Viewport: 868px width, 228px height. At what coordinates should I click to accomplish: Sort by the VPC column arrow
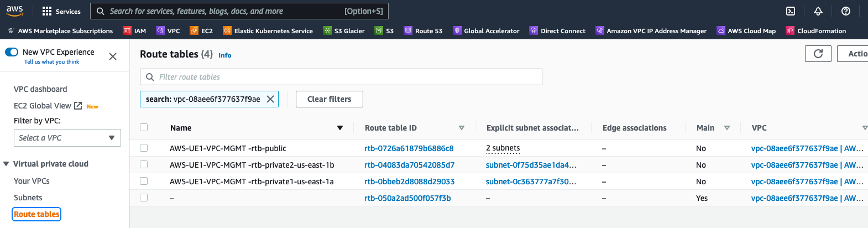tap(865, 128)
